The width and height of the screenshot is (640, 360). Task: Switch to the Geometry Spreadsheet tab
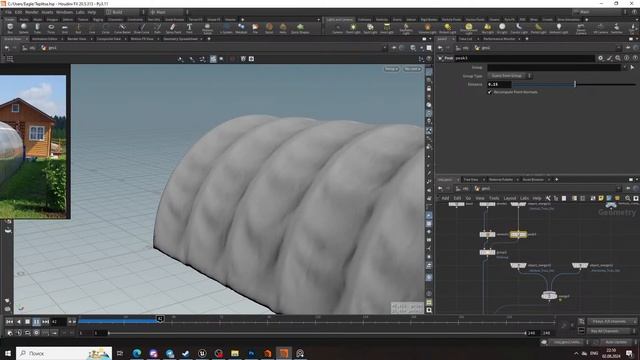[180, 39]
